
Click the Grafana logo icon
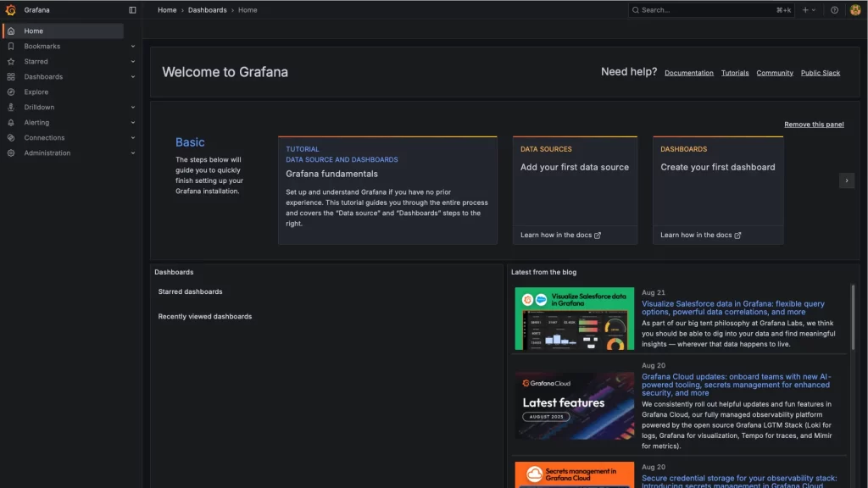pos(11,10)
